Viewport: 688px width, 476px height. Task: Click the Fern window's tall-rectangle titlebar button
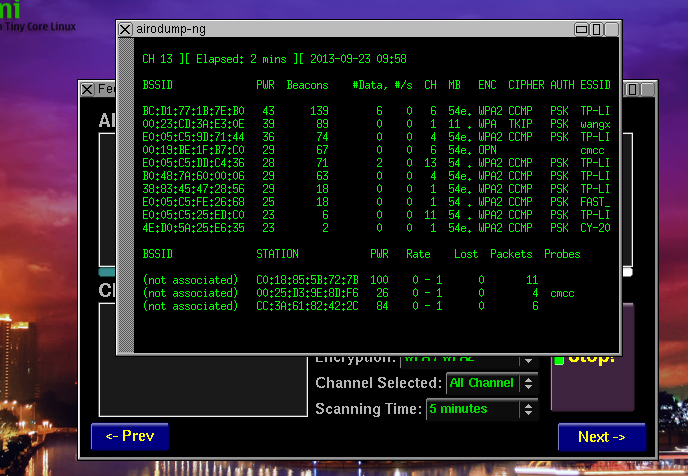(x=632, y=89)
